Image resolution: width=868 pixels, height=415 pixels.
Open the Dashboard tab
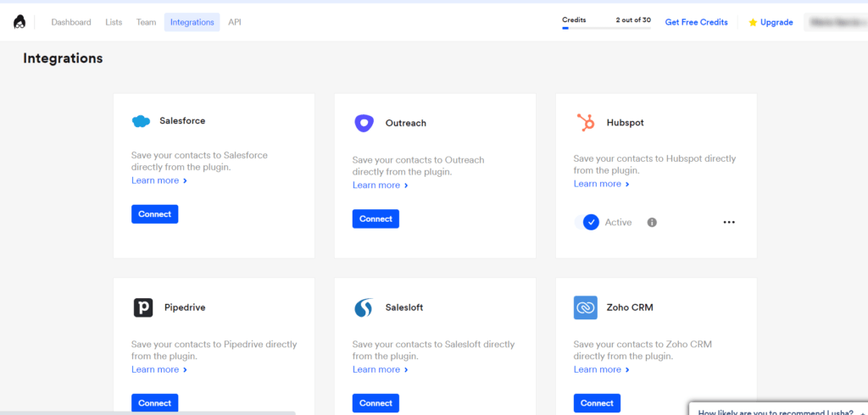(x=71, y=22)
